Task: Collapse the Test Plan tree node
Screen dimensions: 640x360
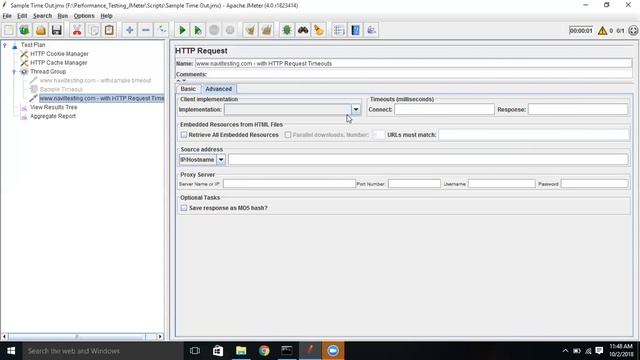Action: tap(5, 45)
